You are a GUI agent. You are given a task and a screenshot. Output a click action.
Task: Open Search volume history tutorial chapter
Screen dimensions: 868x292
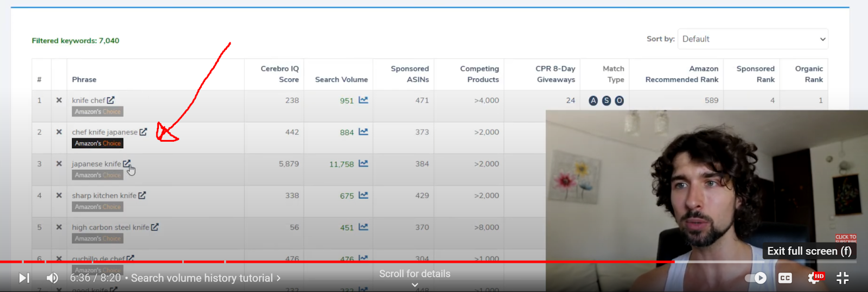(x=206, y=278)
